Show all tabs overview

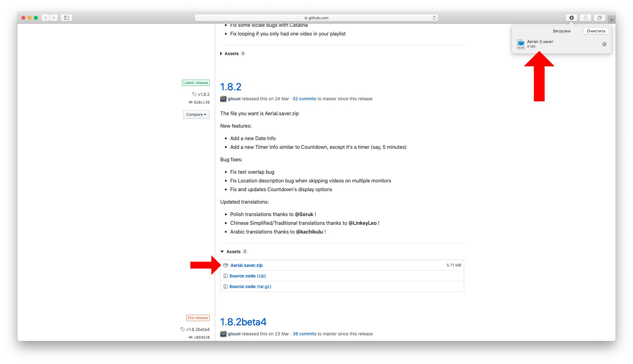point(599,18)
